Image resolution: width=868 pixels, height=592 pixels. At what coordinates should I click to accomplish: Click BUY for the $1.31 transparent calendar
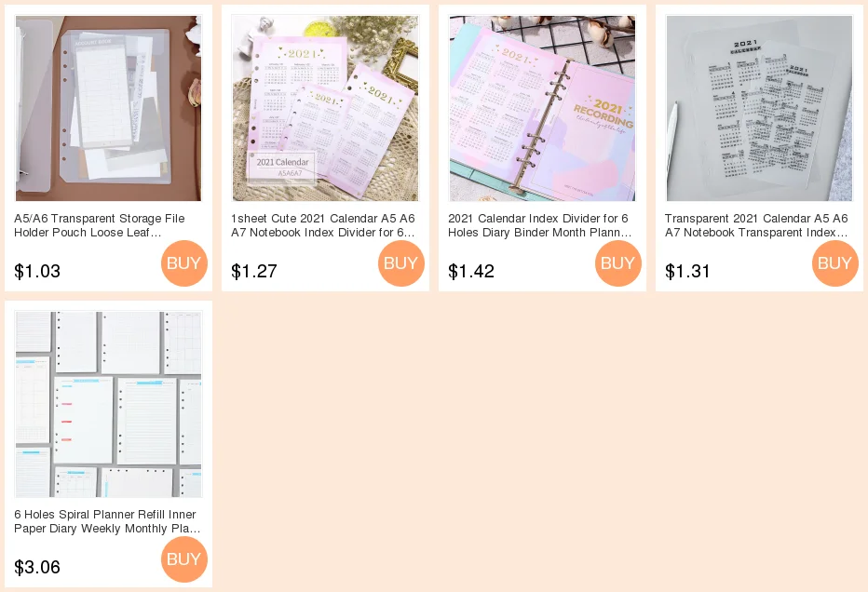tap(835, 263)
